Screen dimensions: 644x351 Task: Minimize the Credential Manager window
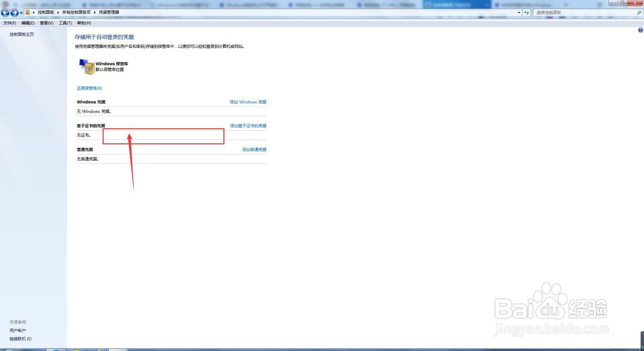point(613,3)
